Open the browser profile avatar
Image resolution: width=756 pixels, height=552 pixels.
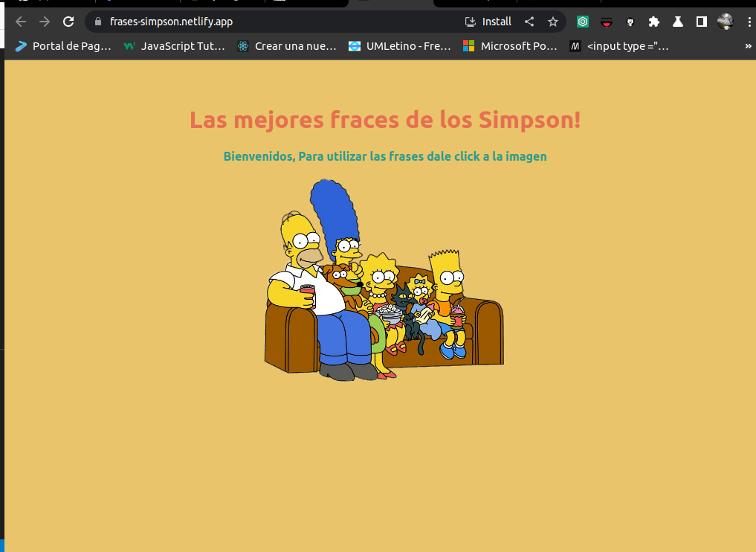click(725, 22)
